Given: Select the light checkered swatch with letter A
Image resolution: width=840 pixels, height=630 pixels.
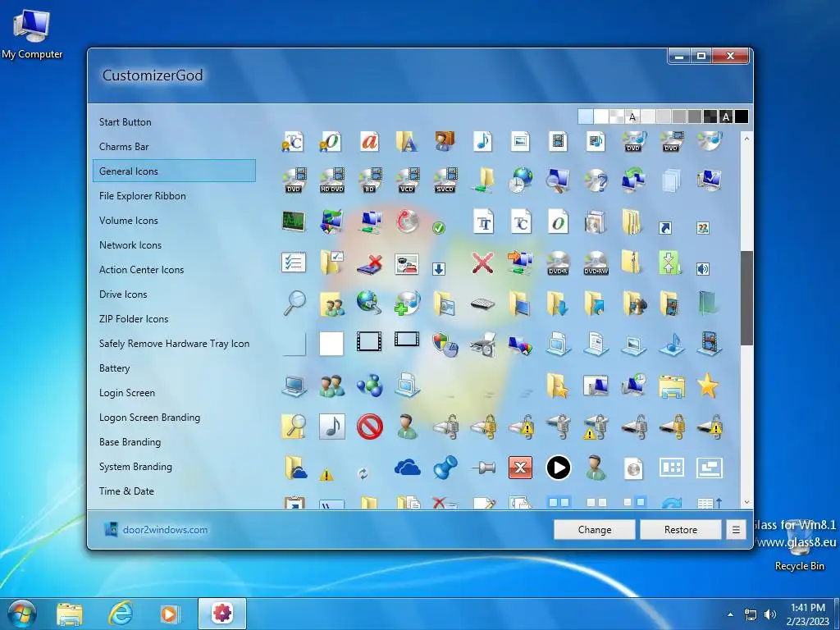Looking at the screenshot, I should pyautogui.click(x=632, y=116).
